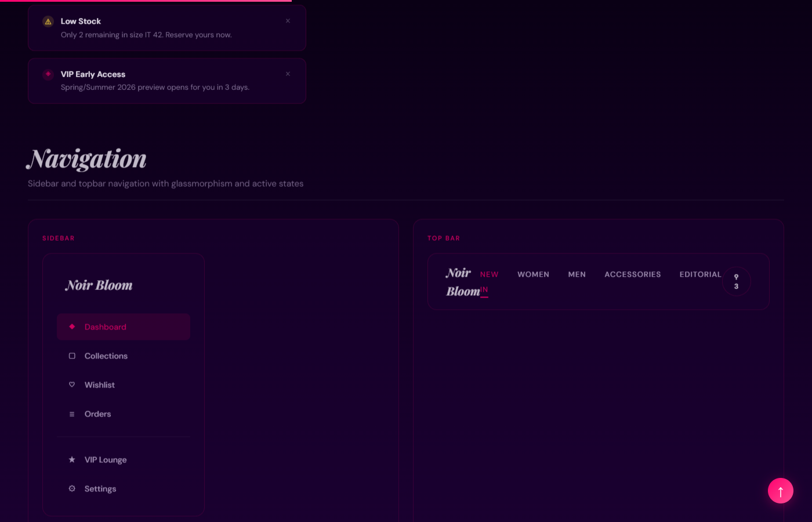Go to Accessories in top bar
812x522 pixels.
(x=632, y=274)
